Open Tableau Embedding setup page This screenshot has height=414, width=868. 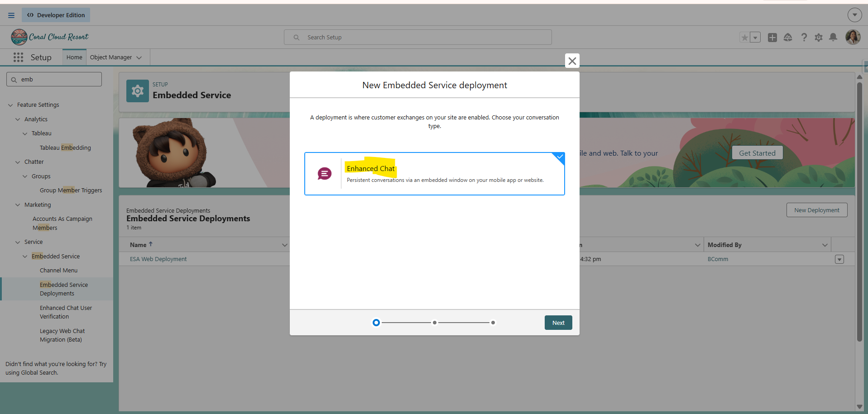pyautogui.click(x=65, y=148)
